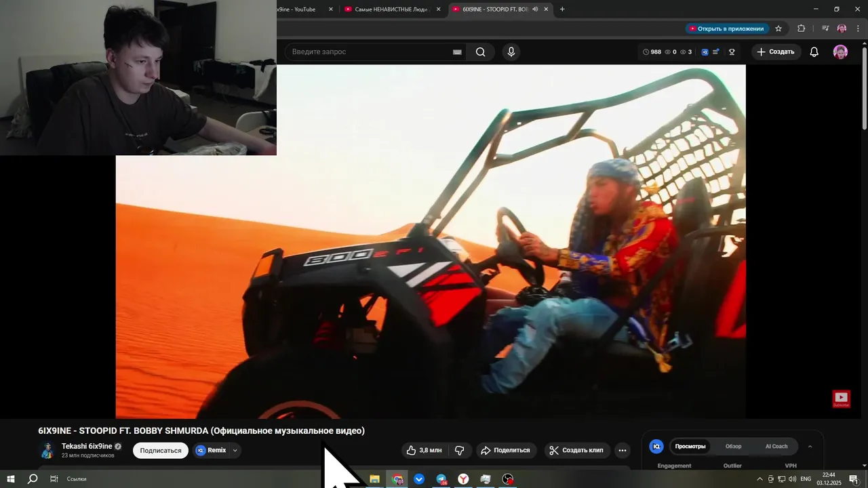
Task: Open Tekashi 6ix9ine channel name link
Action: [x=87, y=446]
